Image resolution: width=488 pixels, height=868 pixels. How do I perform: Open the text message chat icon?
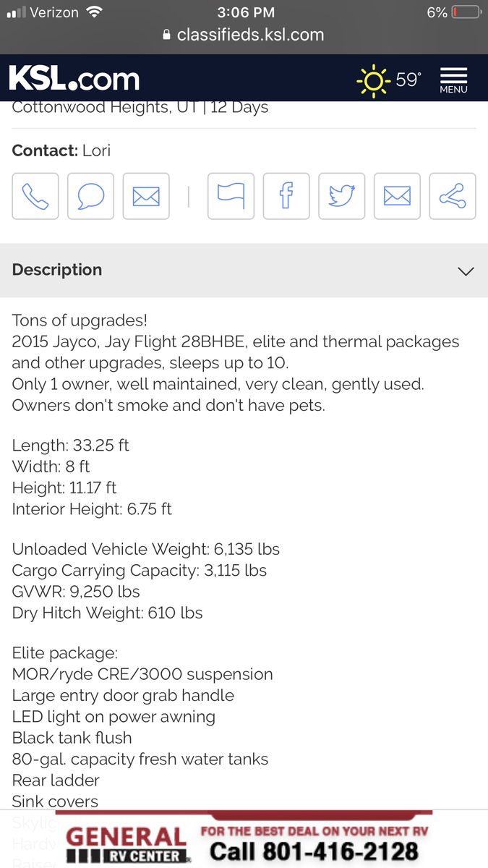(x=90, y=196)
